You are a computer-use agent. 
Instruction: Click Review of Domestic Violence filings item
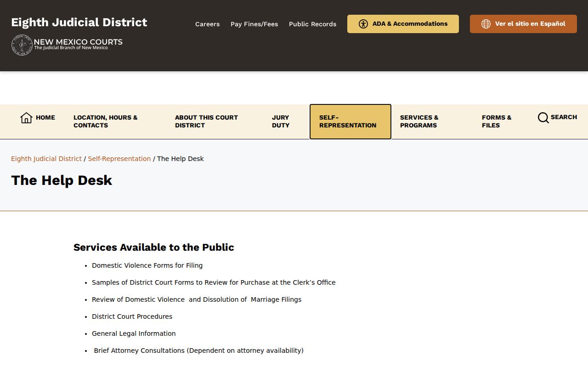click(x=197, y=299)
